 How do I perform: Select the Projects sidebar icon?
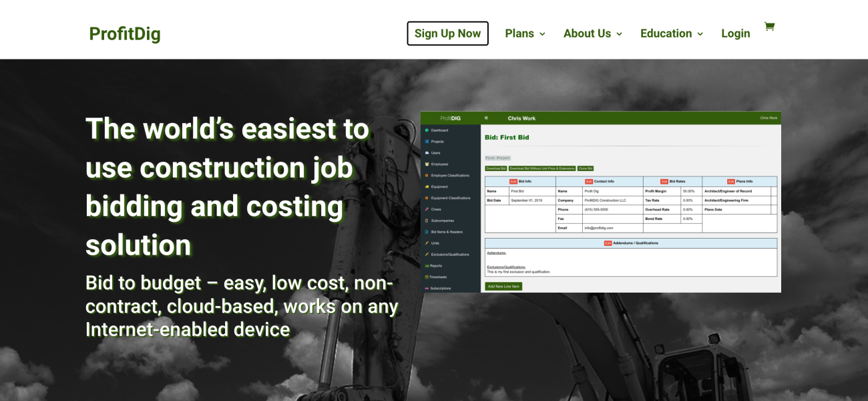click(x=427, y=142)
